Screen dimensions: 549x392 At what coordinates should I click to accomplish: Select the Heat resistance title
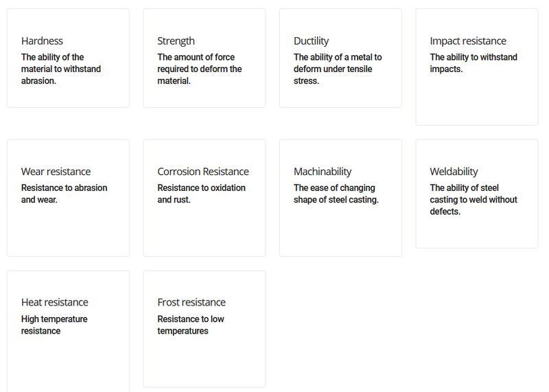click(x=55, y=302)
